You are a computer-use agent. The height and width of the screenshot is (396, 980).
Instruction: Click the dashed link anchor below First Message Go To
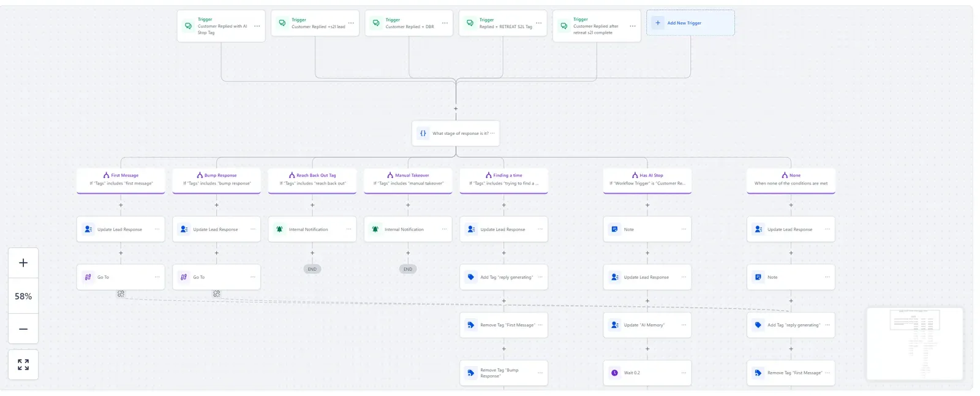pyautogui.click(x=121, y=294)
